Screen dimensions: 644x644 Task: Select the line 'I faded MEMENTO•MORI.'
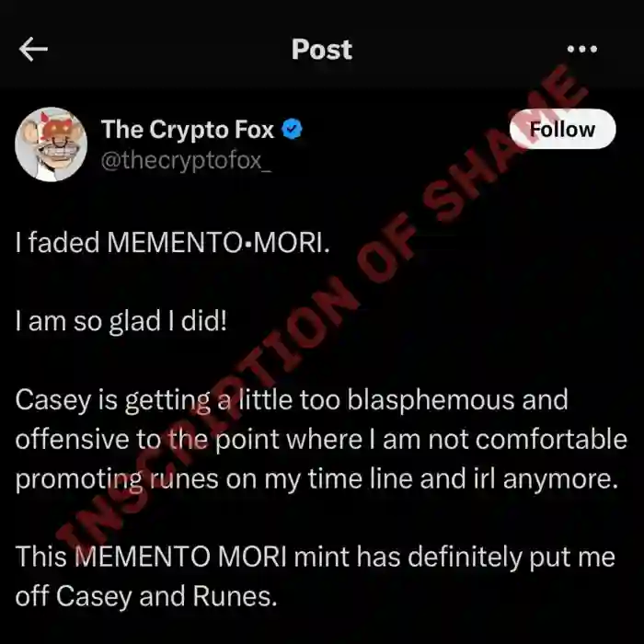pyautogui.click(x=173, y=242)
